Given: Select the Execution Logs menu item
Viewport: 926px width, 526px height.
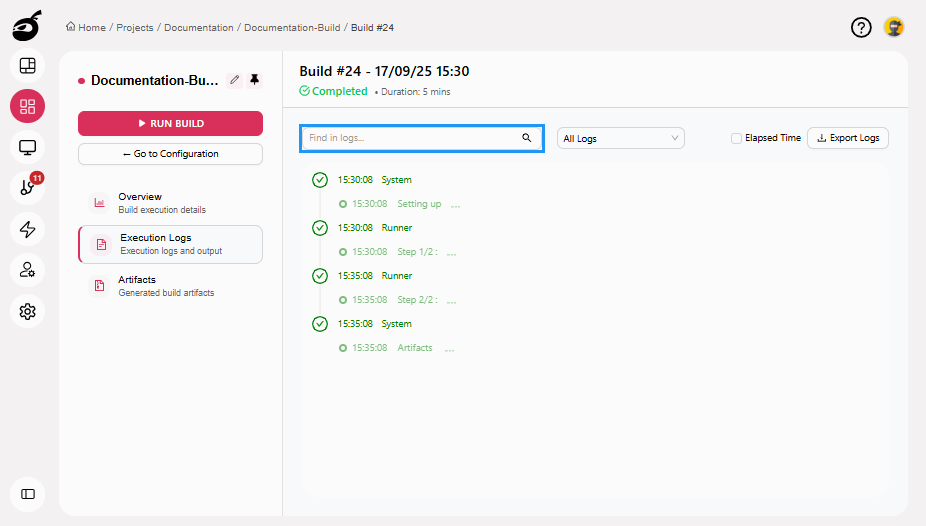Looking at the screenshot, I should tap(170, 244).
